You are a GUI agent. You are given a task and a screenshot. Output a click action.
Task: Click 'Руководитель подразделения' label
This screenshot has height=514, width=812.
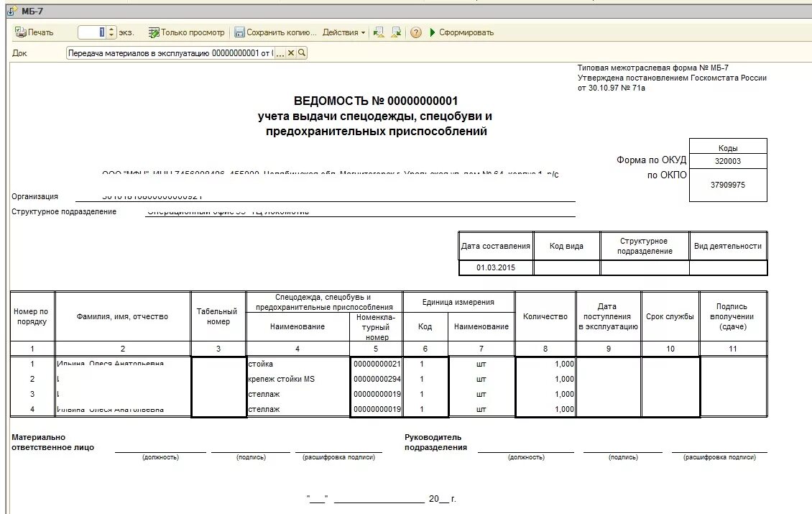[x=435, y=442]
